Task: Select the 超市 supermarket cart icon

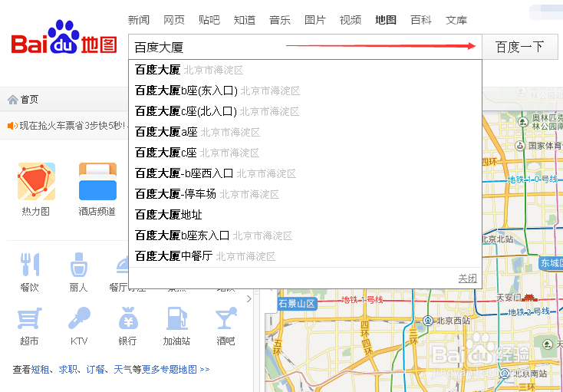Action: [29, 318]
